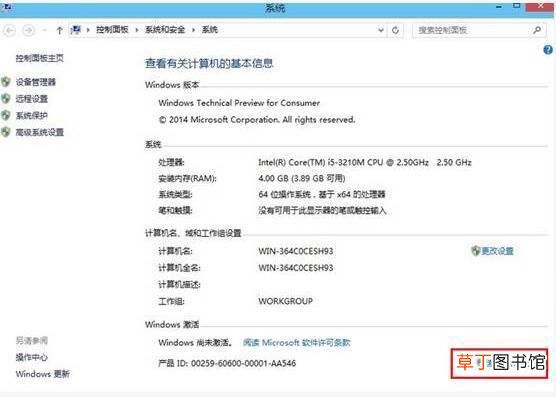Click the computer icon in address bar
This screenshot has width=556, height=397.
point(76,30)
